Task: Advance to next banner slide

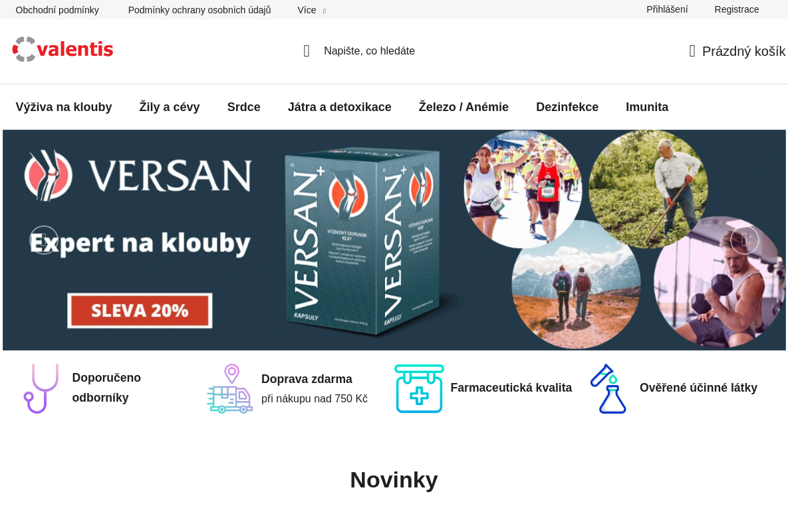Action: 744,240
